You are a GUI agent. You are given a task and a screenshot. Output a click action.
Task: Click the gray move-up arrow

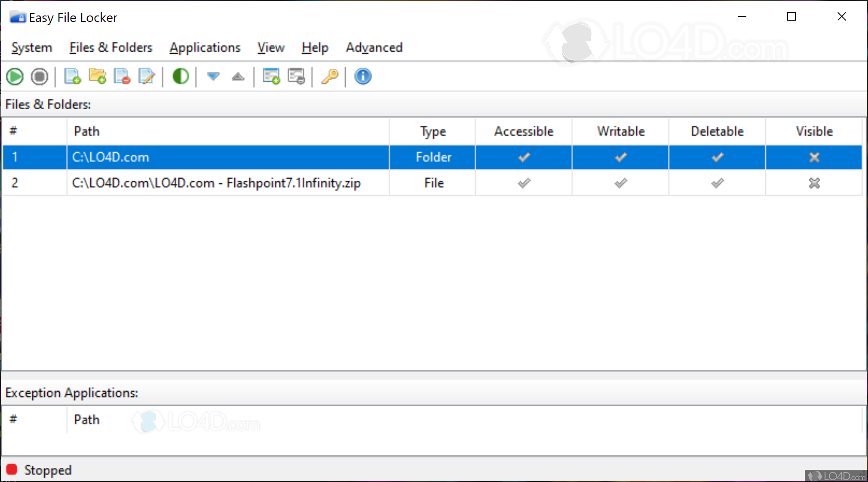pyautogui.click(x=238, y=77)
